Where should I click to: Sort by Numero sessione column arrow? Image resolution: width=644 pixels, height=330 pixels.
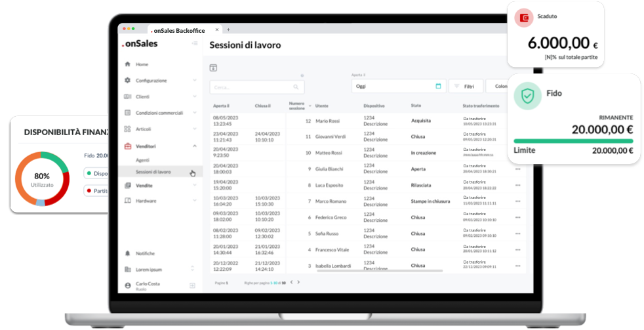coord(310,106)
